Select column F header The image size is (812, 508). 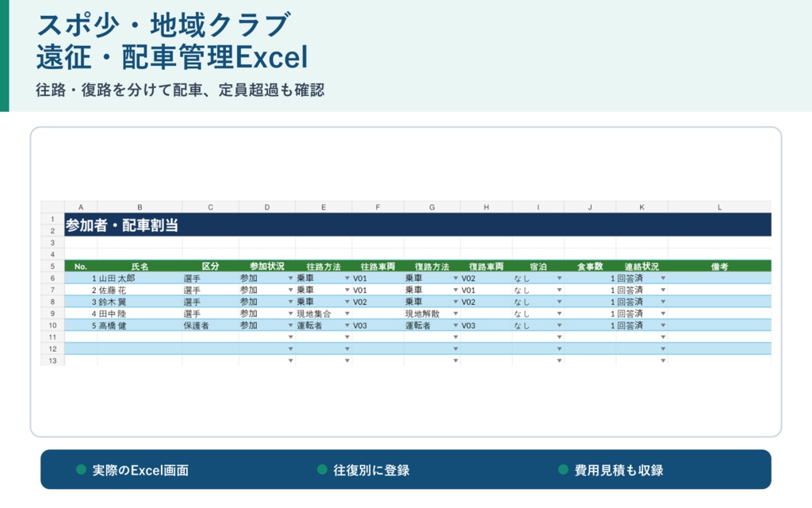point(377,207)
